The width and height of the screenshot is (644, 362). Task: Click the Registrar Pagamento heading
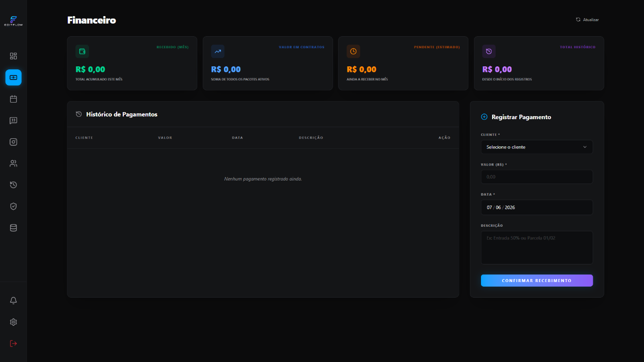(x=521, y=117)
